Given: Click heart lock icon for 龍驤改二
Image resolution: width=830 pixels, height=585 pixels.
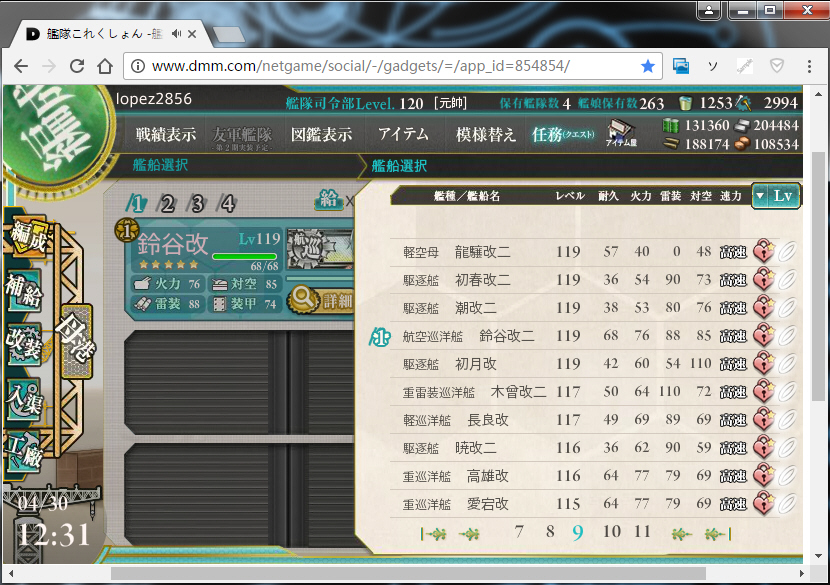Looking at the screenshot, I should click(x=763, y=251).
